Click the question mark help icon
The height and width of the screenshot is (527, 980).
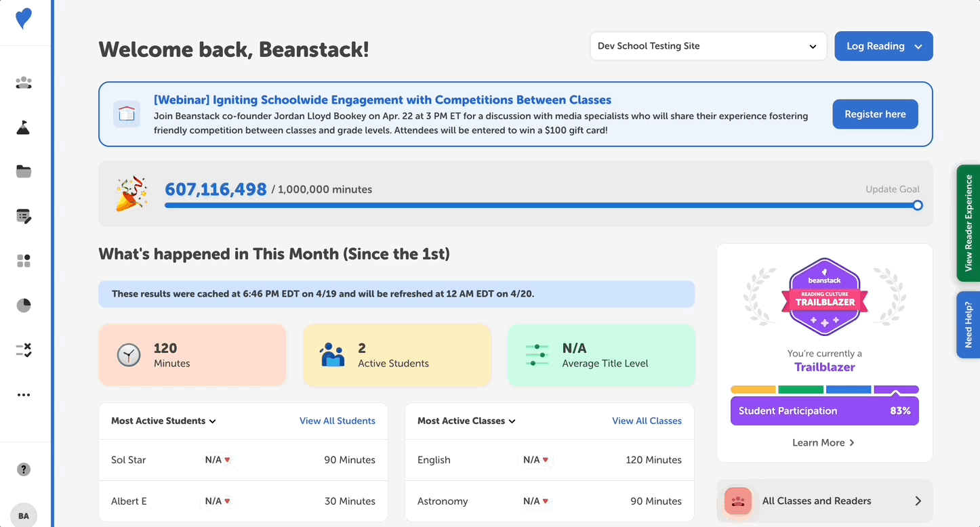24,469
